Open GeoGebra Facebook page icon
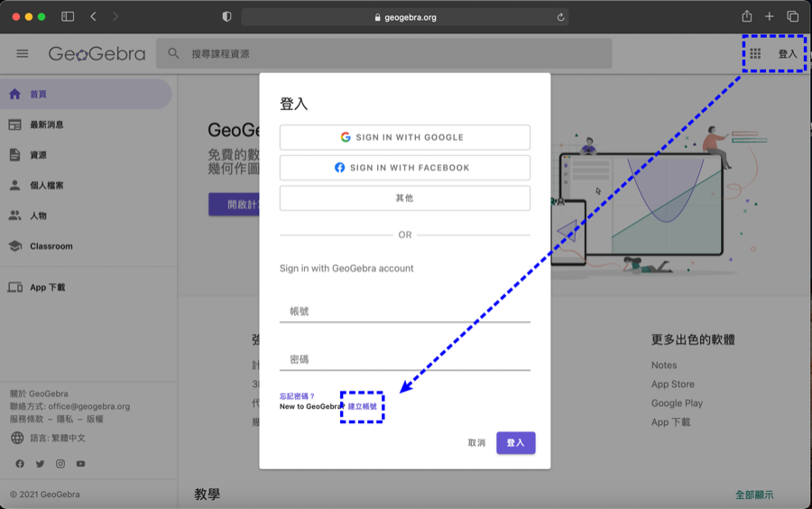Viewport: 812px width, 509px height. [20, 464]
